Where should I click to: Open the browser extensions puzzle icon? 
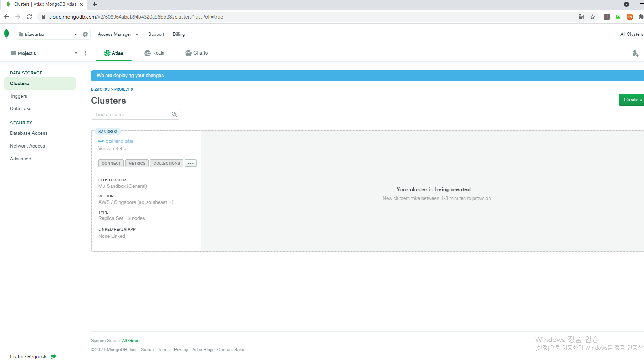click(x=641, y=17)
